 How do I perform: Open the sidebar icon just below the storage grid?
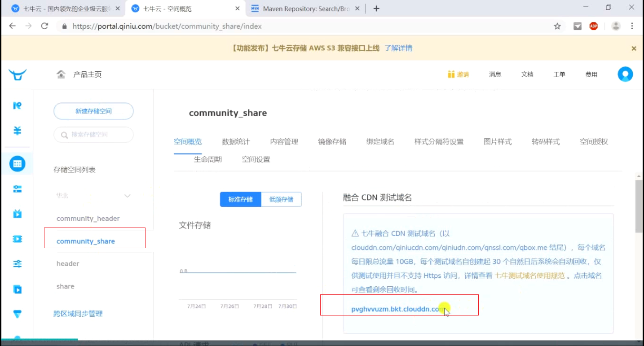[17, 188]
